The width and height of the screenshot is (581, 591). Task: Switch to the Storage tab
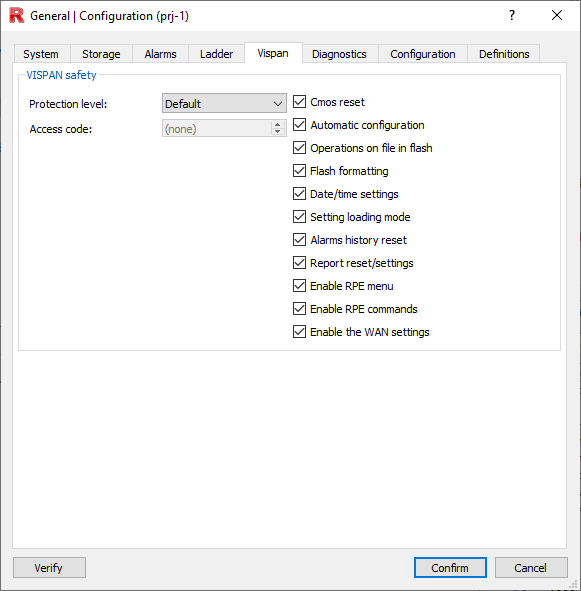(101, 54)
